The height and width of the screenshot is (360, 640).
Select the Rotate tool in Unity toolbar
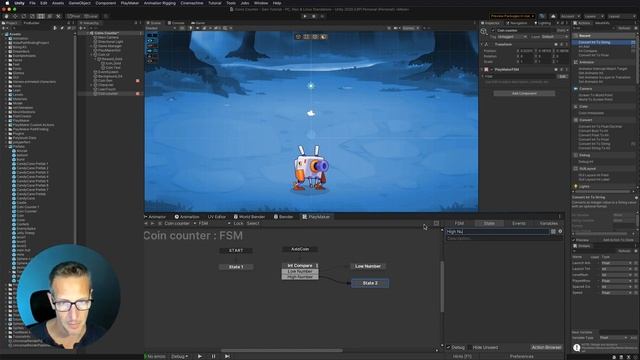point(24,16)
